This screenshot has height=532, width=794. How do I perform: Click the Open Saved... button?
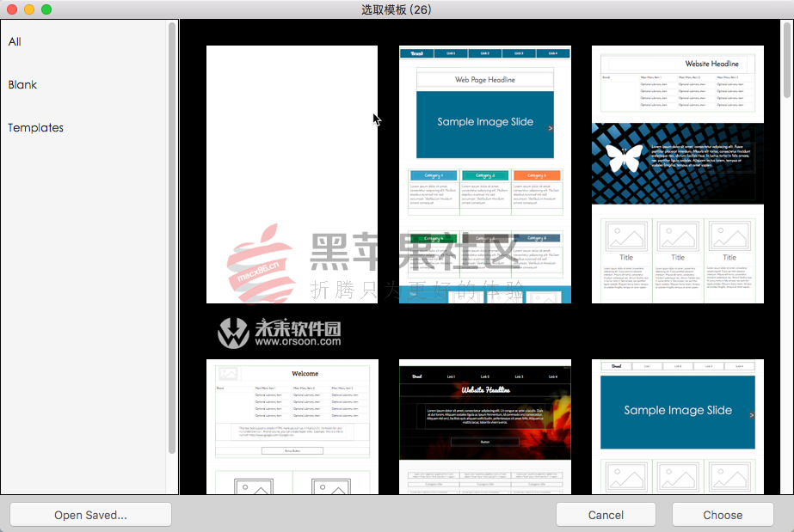click(90, 515)
